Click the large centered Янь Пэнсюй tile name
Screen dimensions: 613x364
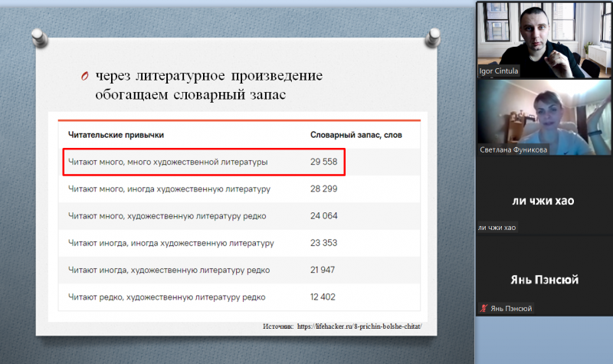click(x=543, y=279)
